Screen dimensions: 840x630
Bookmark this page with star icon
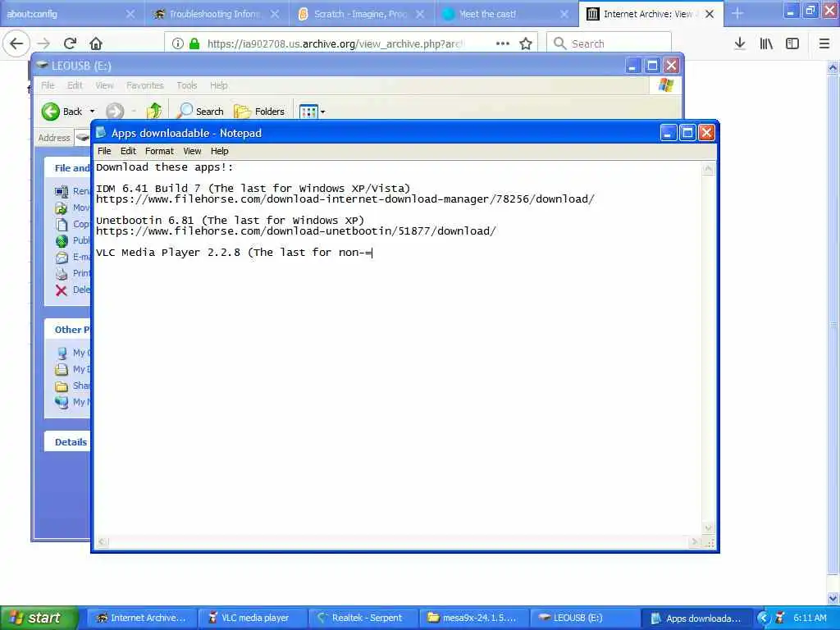click(x=526, y=43)
